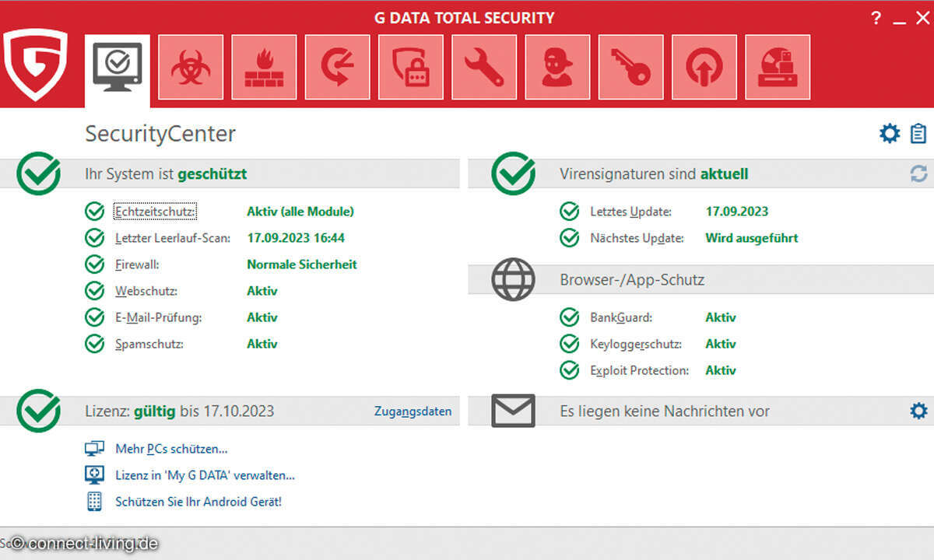Screen dimensions: 934x560
Task: Refresh virus signatures with the update arrows
Action: pos(918,174)
